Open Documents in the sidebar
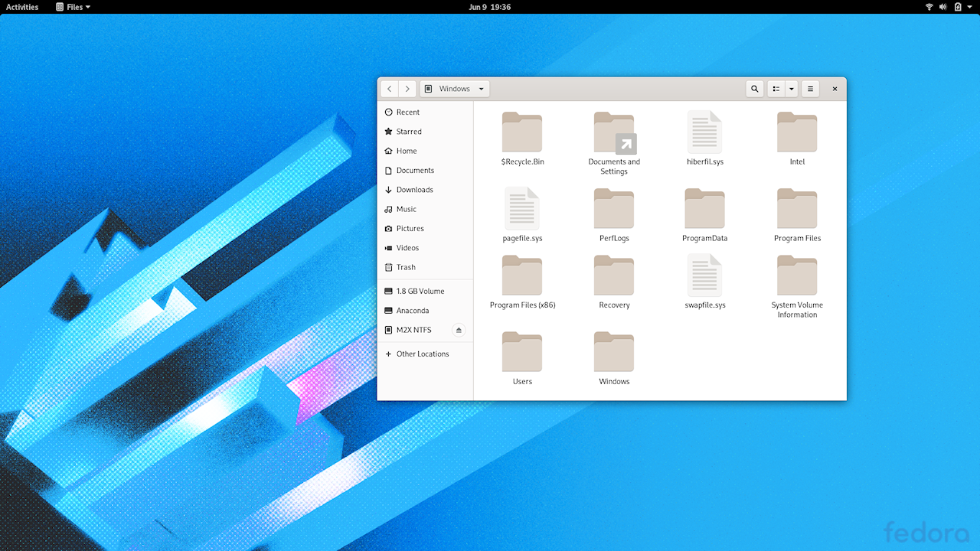 426,171
